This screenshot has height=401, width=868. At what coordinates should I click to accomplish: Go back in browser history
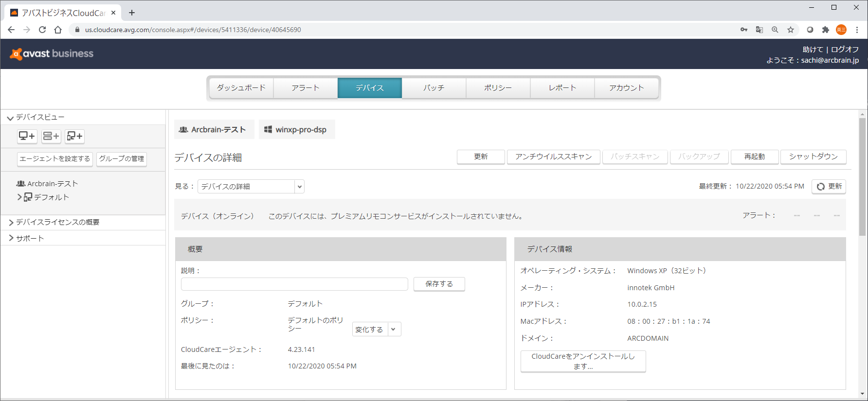(x=11, y=30)
